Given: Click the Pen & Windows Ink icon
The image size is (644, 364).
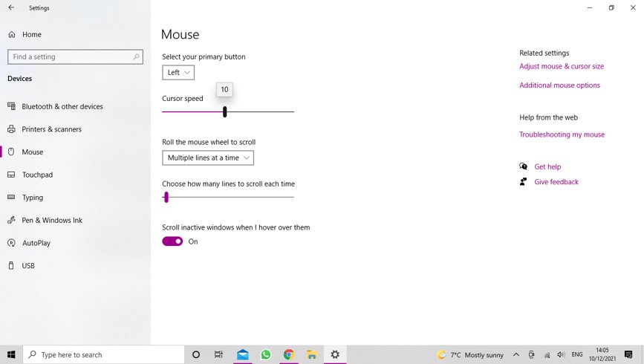Looking at the screenshot, I should click(11, 221).
